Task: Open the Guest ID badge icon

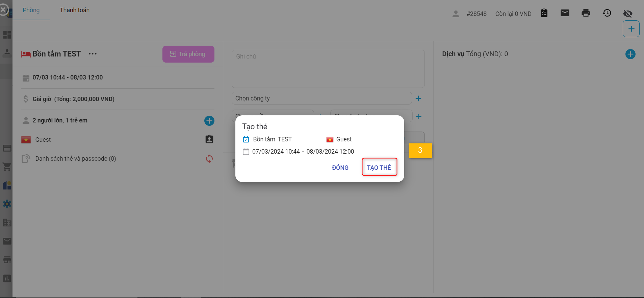Action: pyautogui.click(x=209, y=139)
